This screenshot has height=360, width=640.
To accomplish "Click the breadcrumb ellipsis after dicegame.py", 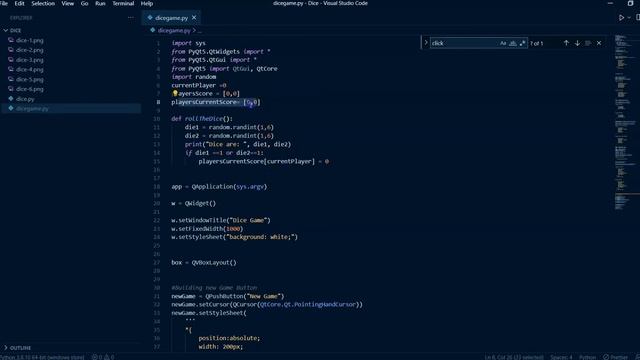I will [x=200, y=31].
